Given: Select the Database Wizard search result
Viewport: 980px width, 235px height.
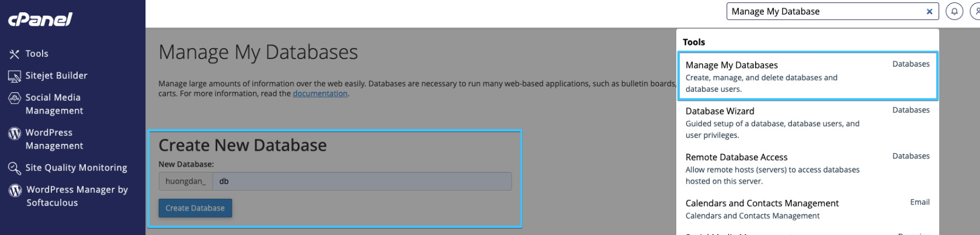Looking at the screenshot, I should tap(807, 122).
